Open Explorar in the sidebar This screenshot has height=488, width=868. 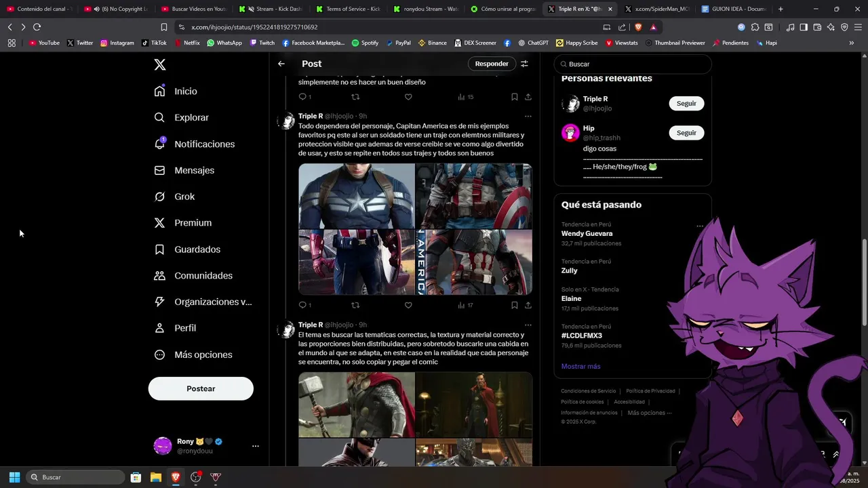[x=182, y=117]
